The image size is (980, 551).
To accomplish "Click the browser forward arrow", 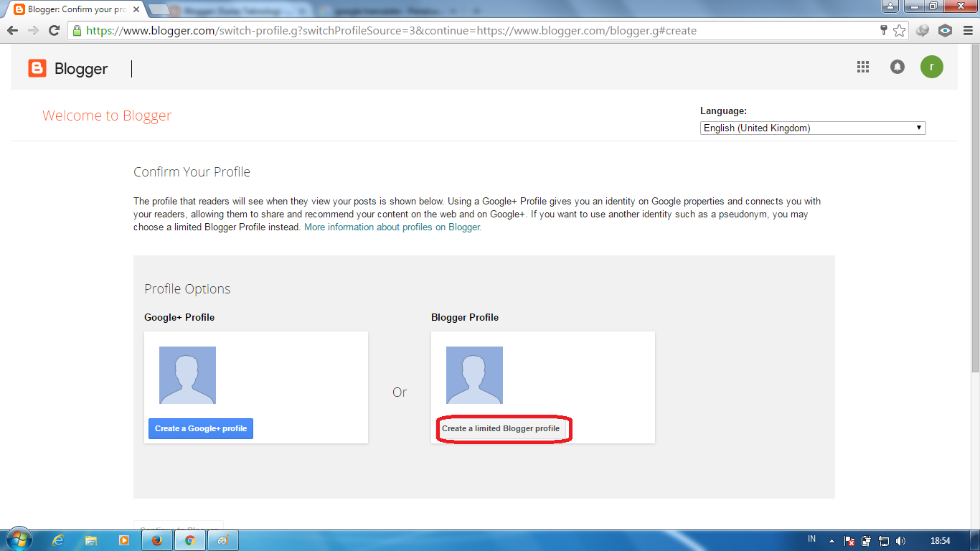I will [33, 31].
